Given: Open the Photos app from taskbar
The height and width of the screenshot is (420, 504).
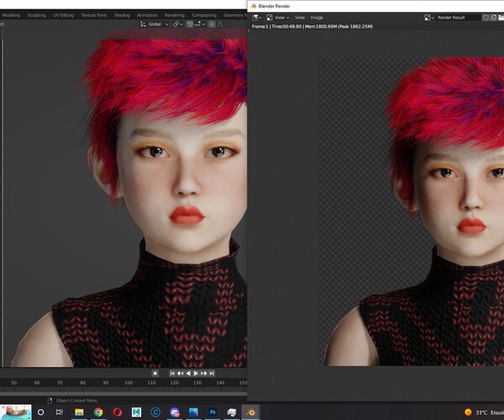Looking at the screenshot, I should point(193,412).
